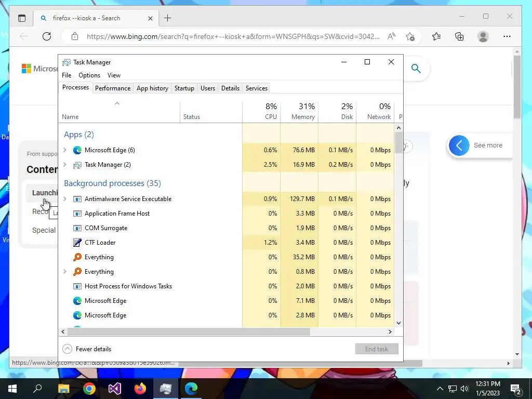Click the Microsoft Edge app icon in Apps list

(77, 150)
